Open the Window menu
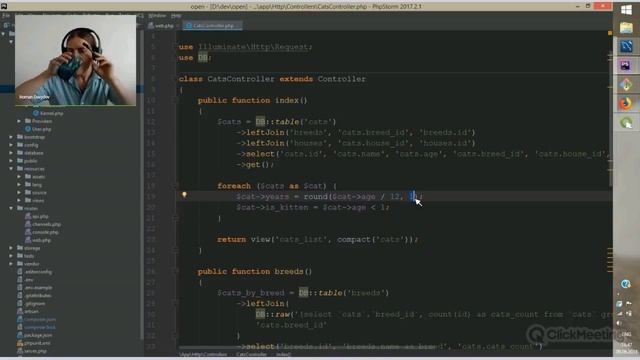This screenshot has width=640, height=360. click(157, 16)
